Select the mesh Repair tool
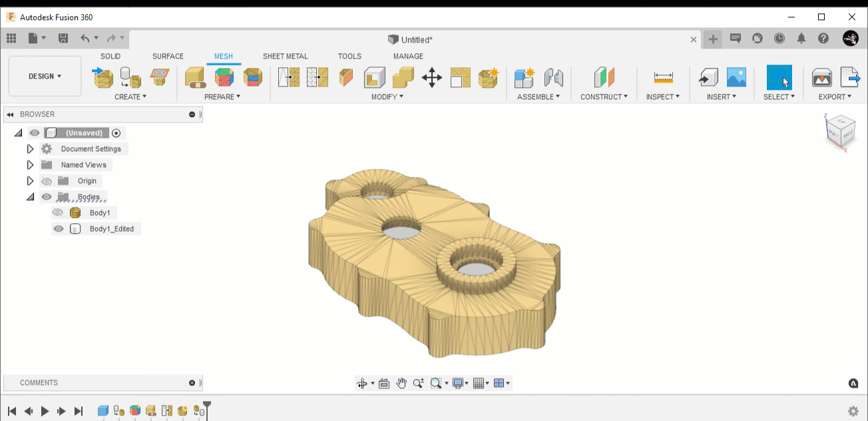Viewport: 868px width, 421px height. (195, 77)
